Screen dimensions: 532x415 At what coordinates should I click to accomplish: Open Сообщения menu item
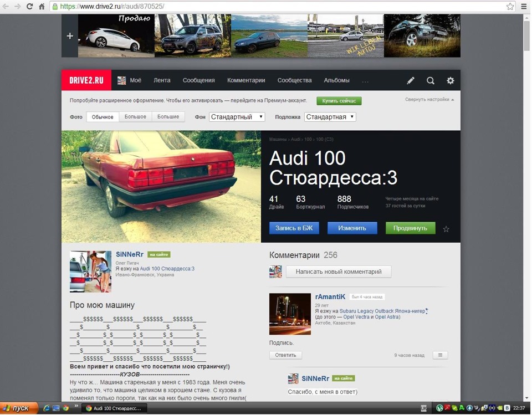pyautogui.click(x=198, y=80)
